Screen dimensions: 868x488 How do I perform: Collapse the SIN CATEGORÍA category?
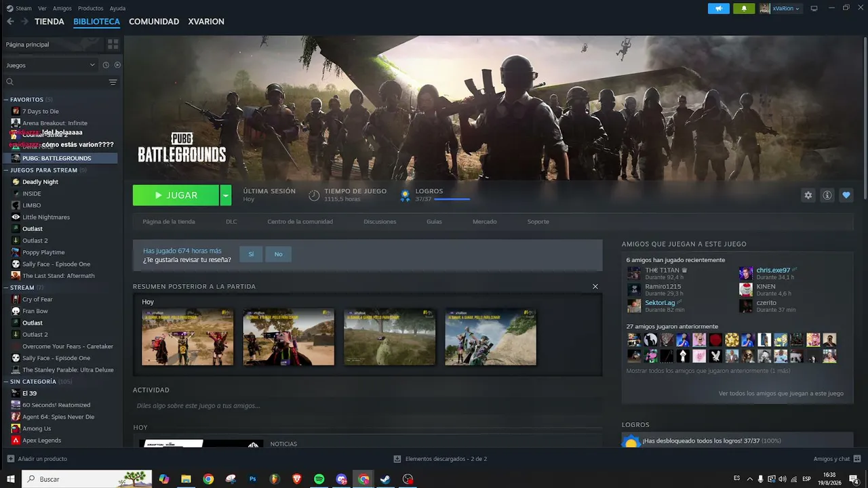point(6,382)
